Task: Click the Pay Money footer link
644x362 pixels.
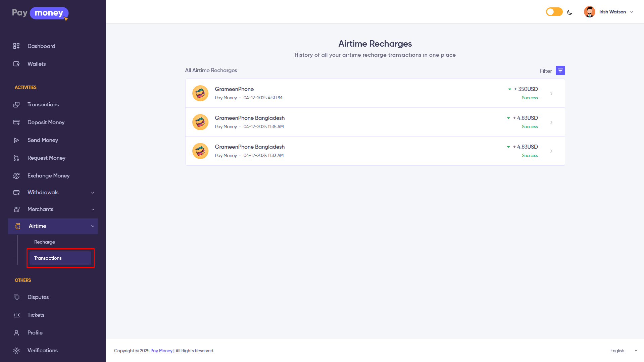Action: (161, 351)
